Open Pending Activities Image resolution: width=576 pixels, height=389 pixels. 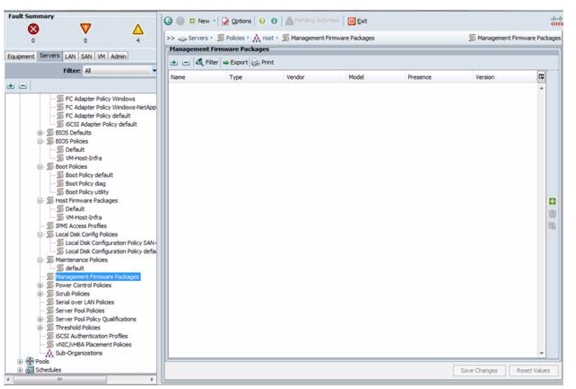click(x=312, y=21)
